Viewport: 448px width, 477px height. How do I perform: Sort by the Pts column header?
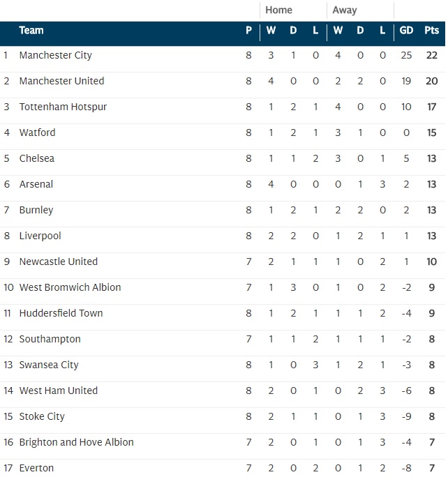pyautogui.click(x=431, y=31)
